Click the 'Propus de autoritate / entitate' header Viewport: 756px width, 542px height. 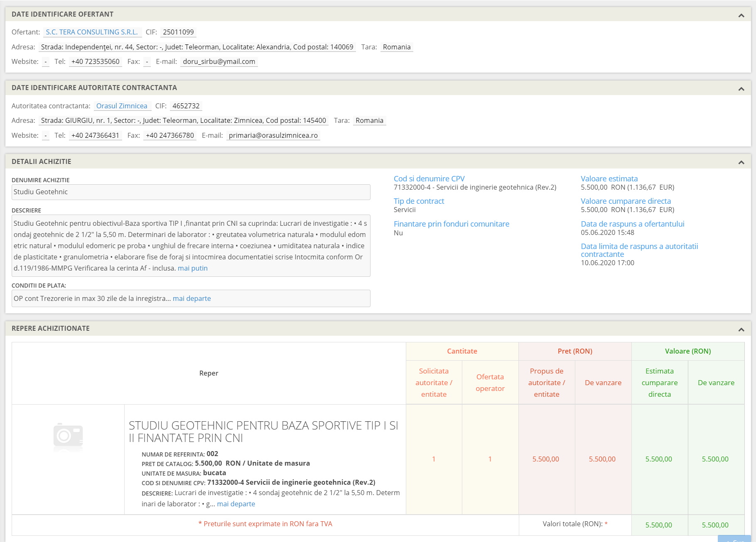(547, 383)
